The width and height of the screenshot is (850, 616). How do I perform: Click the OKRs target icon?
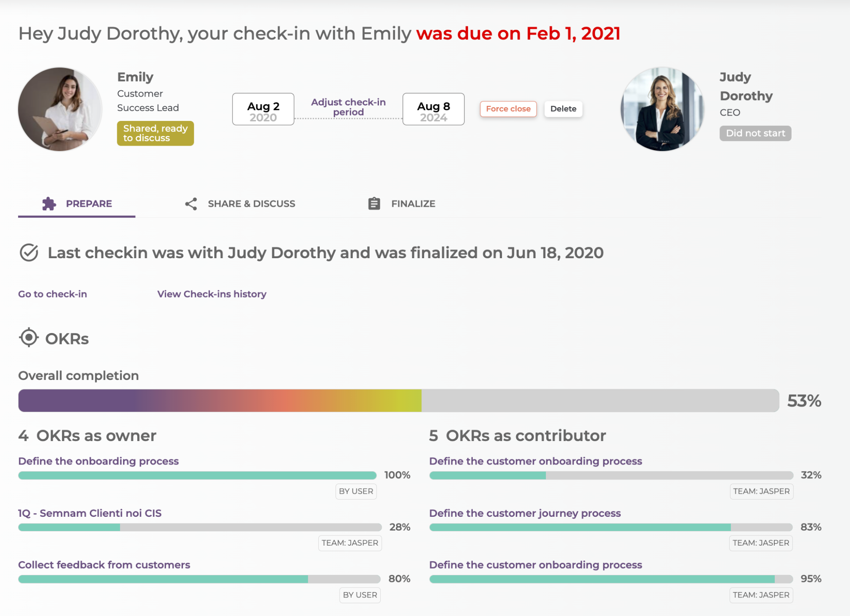(x=29, y=338)
